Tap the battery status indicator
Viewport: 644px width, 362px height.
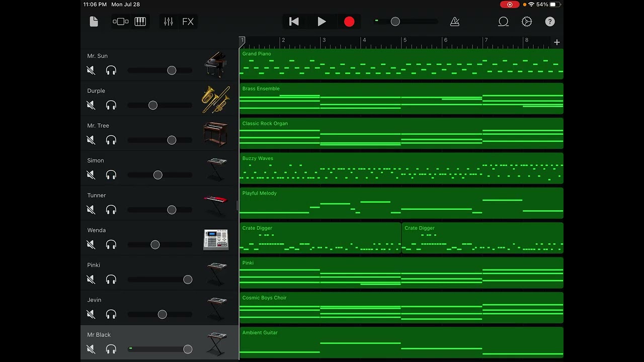pyautogui.click(x=555, y=5)
